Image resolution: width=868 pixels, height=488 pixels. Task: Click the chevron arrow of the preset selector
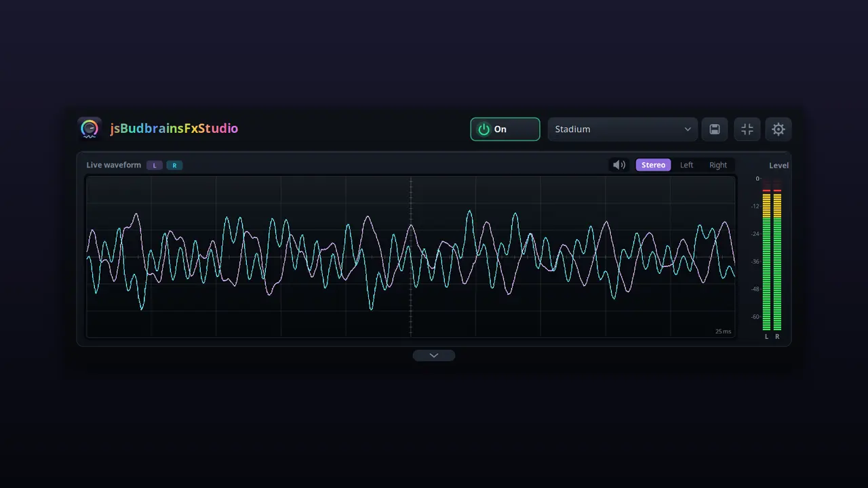[x=688, y=129]
